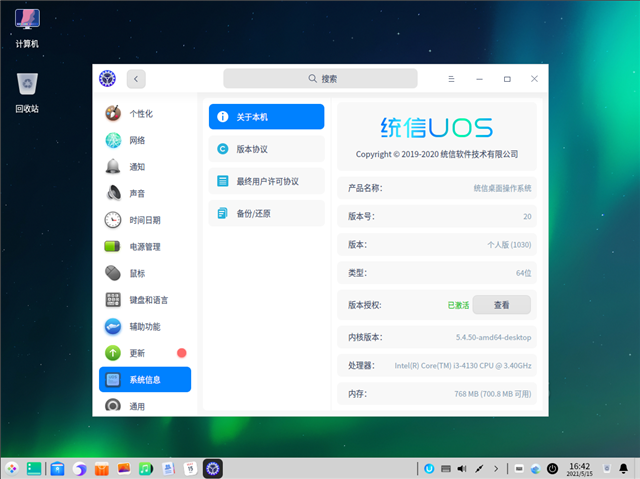
Task: Click the onscreen keyboard tray icon
Action: pyautogui.click(x=446, y=469)
